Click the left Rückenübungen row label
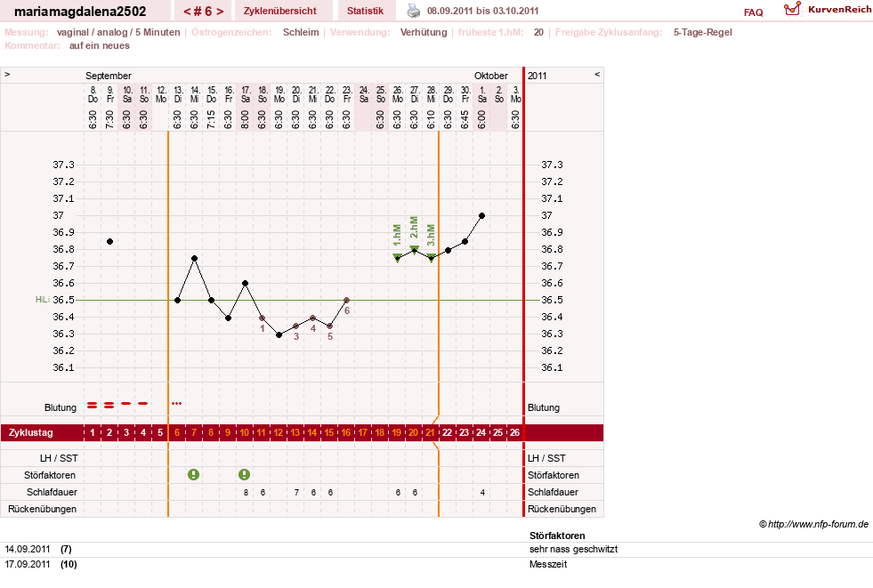873x588 pixels. click(43, 509)
